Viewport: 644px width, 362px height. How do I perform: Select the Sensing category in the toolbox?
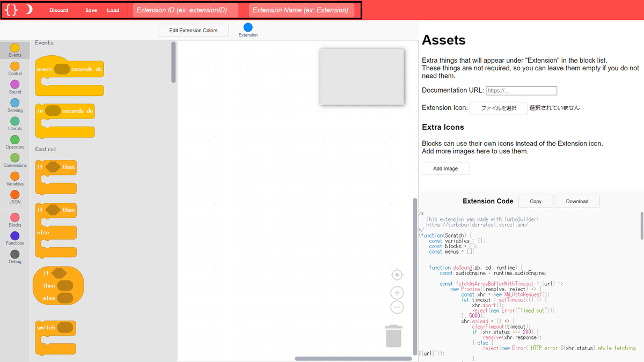(x=15, y=105)
